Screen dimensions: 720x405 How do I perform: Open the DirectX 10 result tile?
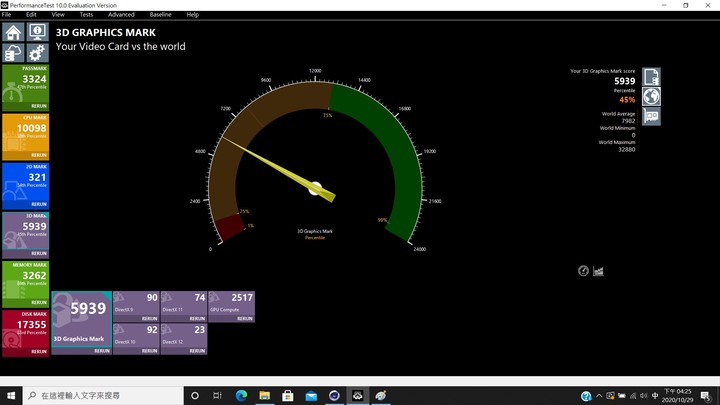[x=136, y=339]
